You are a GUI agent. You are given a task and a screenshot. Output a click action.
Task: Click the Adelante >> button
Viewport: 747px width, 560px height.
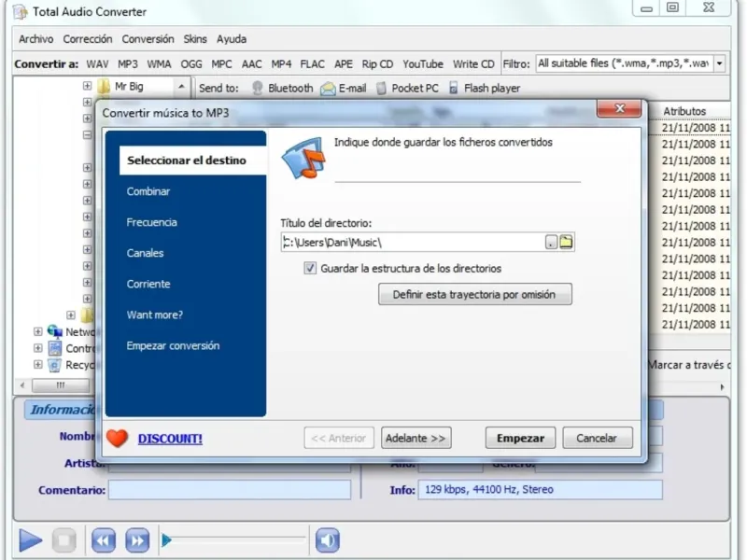point(416,438)
